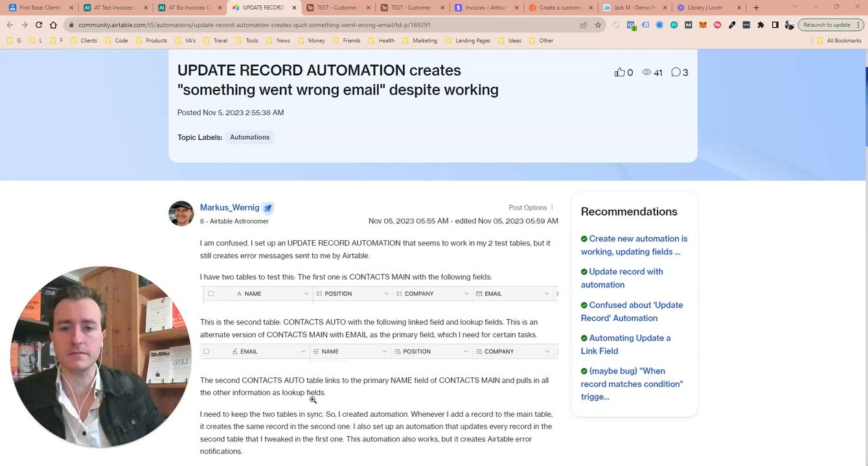Open "Confused about 'Update Record' Automation" link
Screen dimensions: 868x466
632,311
